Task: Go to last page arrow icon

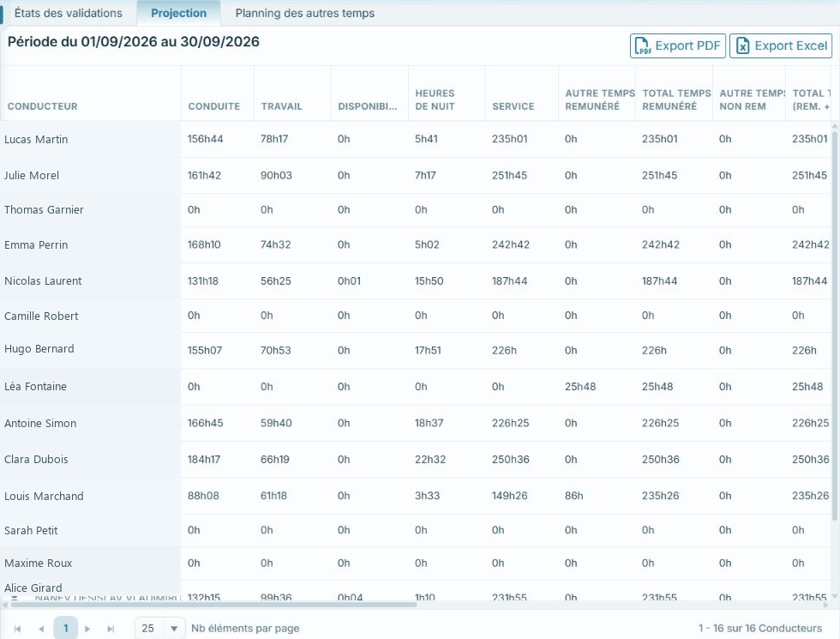Action: point(111,628)
